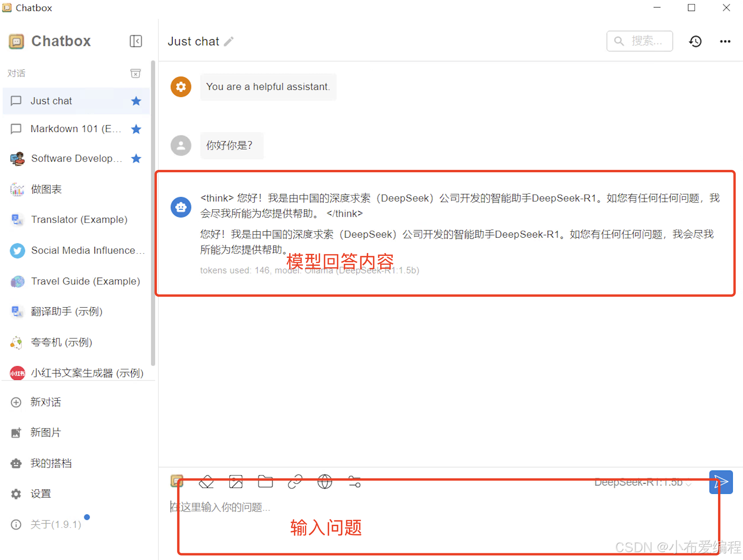The width and height of the screenshot is (743, 560).
Task: Toggle the web browsing globe icon
Action: point(325,482)
